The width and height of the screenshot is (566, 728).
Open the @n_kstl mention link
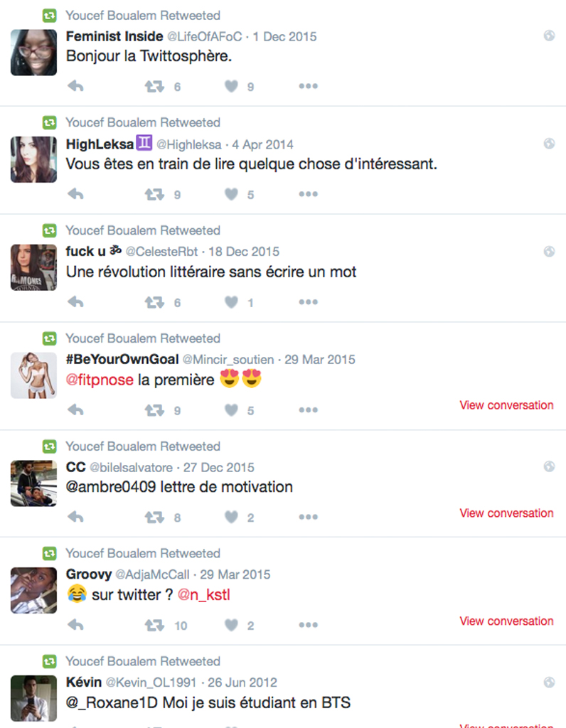tap(204, 595)
